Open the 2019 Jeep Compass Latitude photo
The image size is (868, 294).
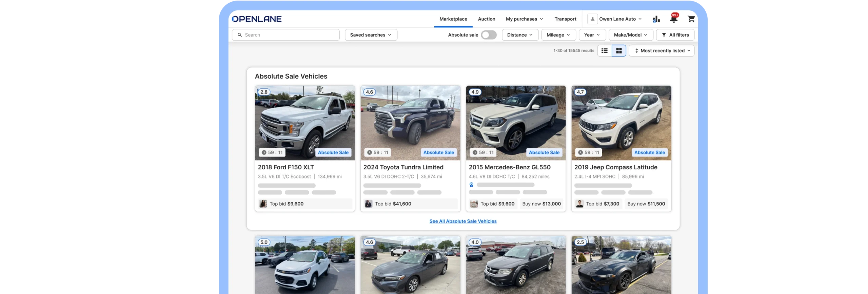point(621,123)
